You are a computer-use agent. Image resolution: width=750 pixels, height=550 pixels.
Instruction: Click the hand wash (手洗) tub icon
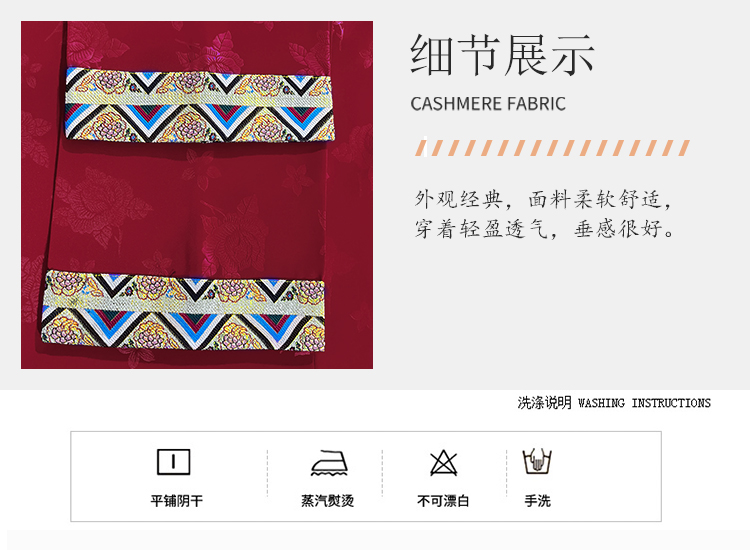point(537,462)
